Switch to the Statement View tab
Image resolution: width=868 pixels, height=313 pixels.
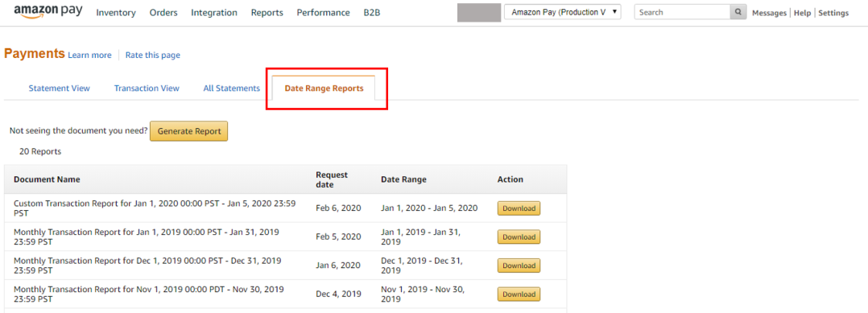[60, 89]
